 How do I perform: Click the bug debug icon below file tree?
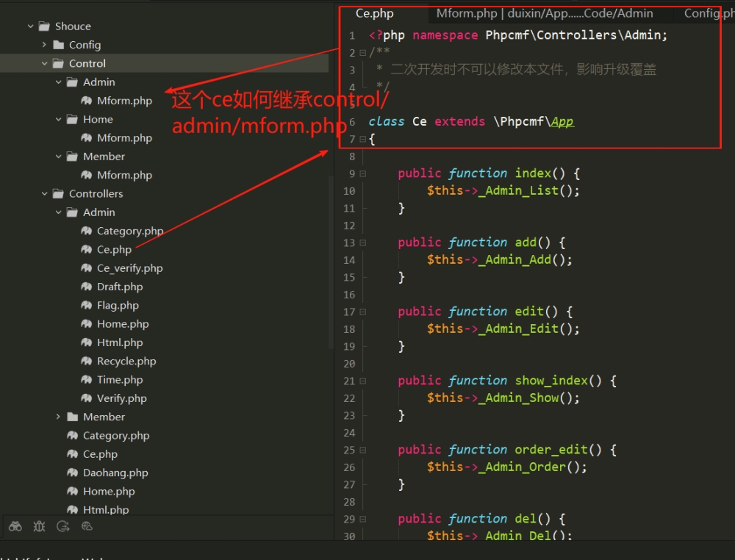click(x=40, y=526)
